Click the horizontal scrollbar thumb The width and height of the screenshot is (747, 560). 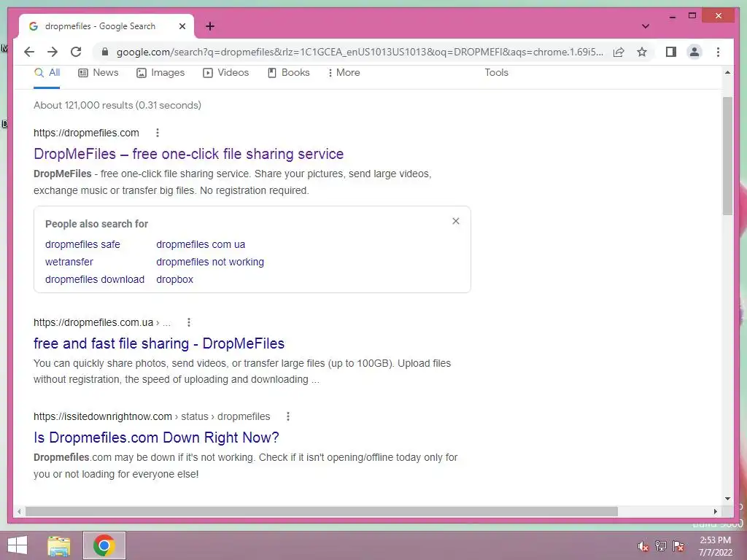point(322,511)
